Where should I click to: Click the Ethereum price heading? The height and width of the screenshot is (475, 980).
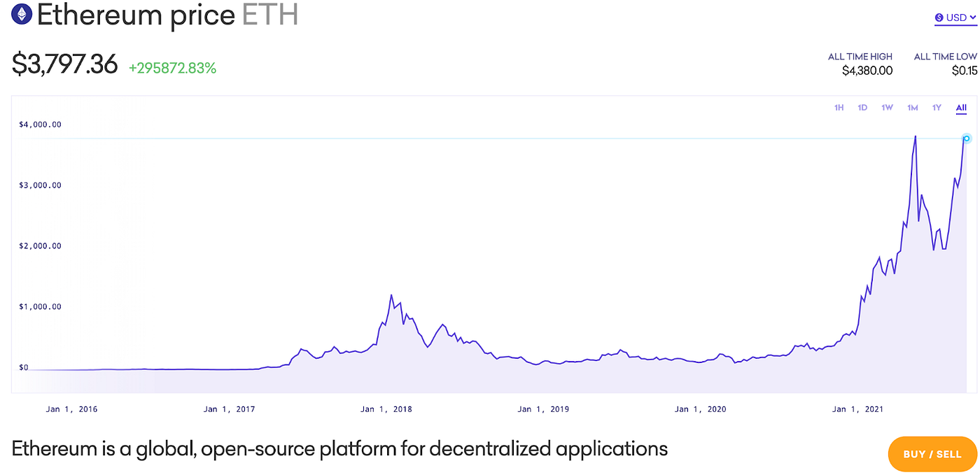pyautogui.click(x=137, y=15)
